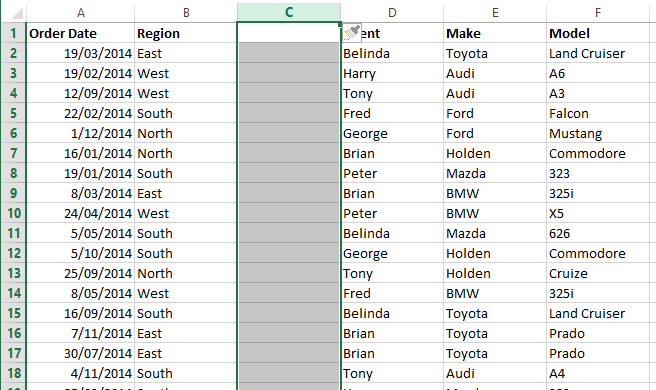Click the Fred cell in row 5
656x390 pixels.
point(392,113)
